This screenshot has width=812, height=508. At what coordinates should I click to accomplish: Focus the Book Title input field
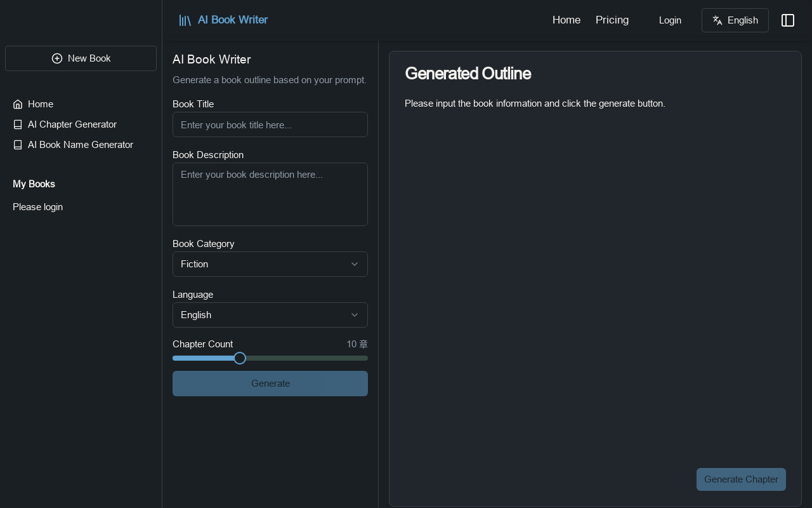tap(270, 124)
